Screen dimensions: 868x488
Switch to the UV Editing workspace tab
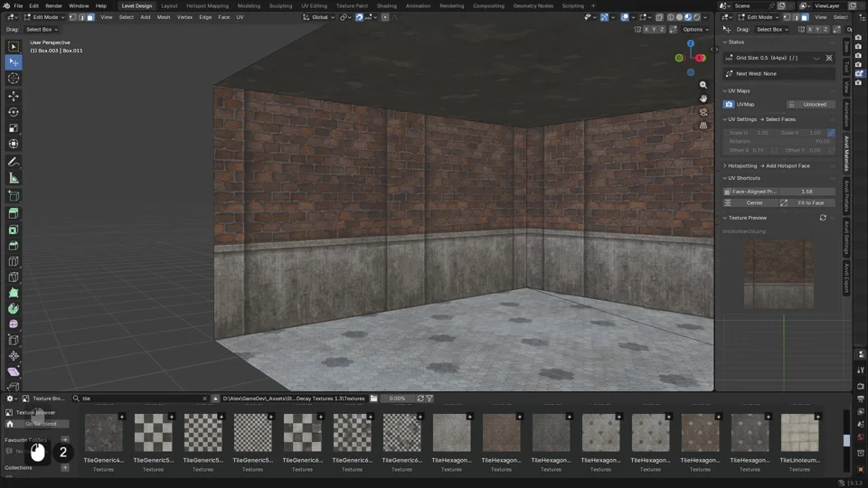point(314,5)
